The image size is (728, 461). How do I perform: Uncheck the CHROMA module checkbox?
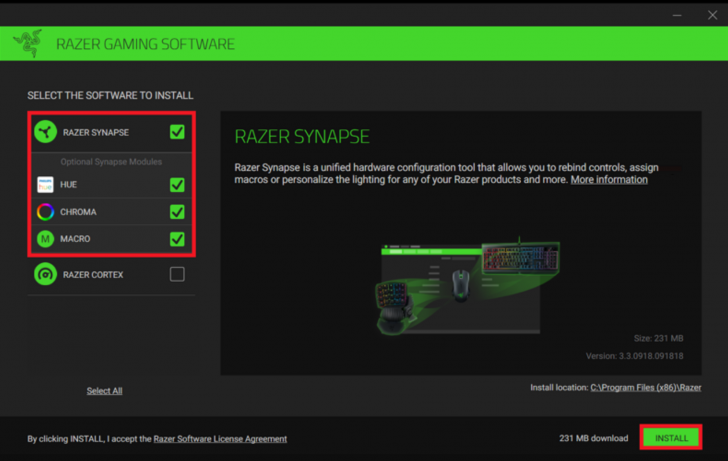tap(177, 212)
